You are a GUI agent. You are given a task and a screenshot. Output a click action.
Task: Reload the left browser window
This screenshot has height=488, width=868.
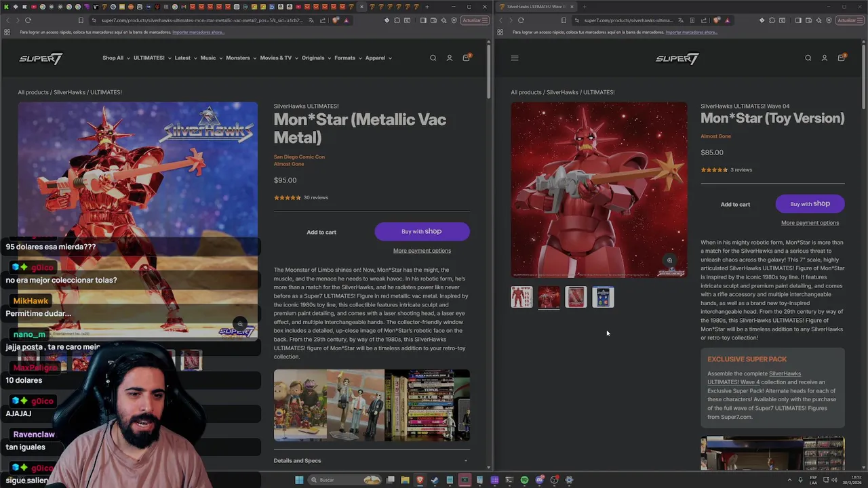(28, 20)
